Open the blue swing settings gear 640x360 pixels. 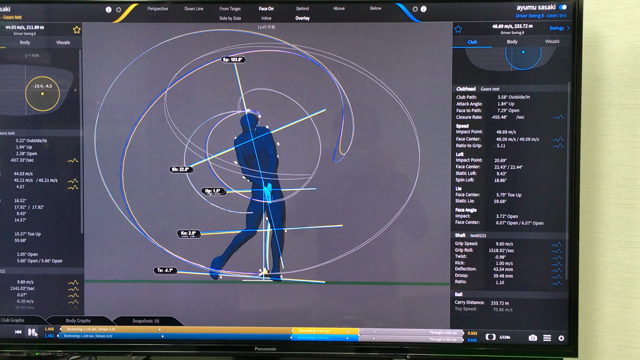point(415,9)
